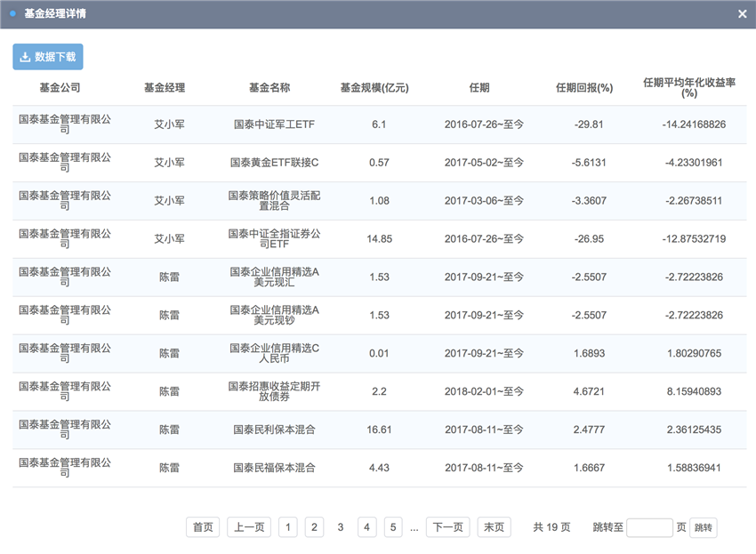Go to first page with 首页
756x554 pixels.
[x=203, y=527]
